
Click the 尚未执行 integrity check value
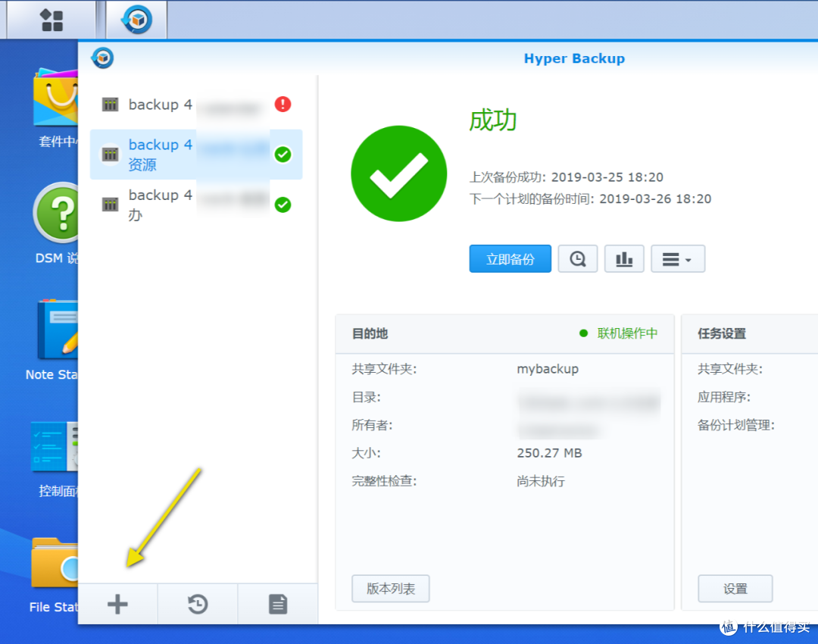[541, 481]
